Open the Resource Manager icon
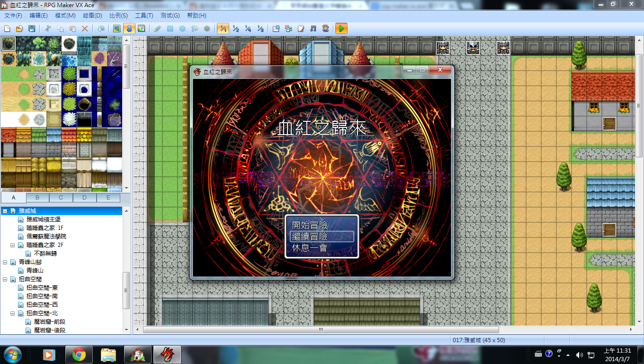The width and height of the screenshot is (644, 364). (x=288, y=28)
